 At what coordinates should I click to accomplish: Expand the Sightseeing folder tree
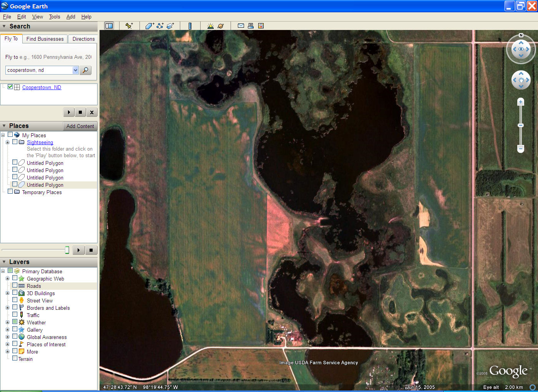click(x=7, y=142)
